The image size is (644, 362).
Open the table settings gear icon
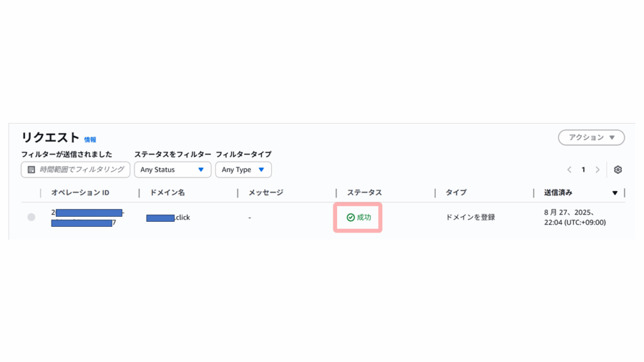(618, 170)
